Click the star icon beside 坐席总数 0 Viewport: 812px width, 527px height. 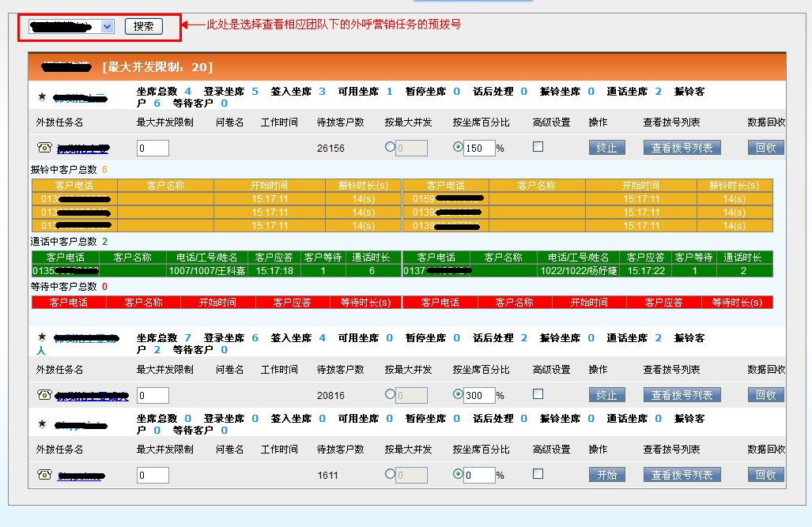pos(42,424)
